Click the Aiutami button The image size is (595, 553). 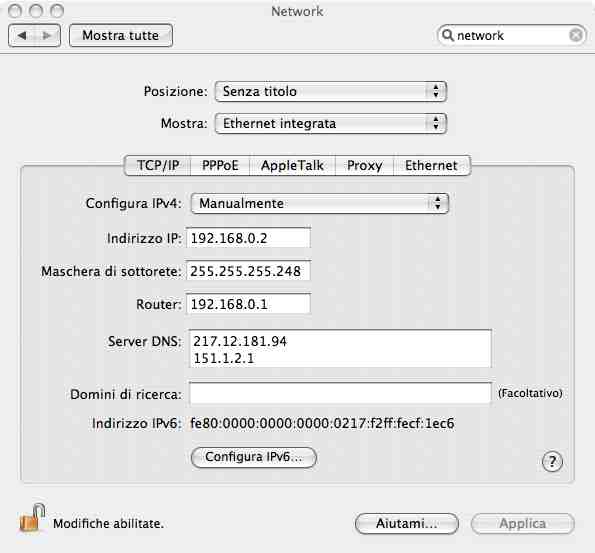[406, 523]
